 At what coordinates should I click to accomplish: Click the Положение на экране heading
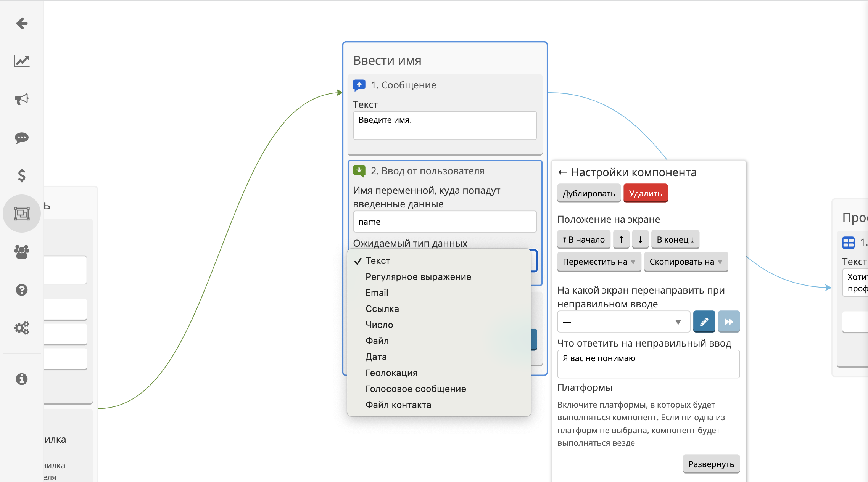click(x=609, y=219)
